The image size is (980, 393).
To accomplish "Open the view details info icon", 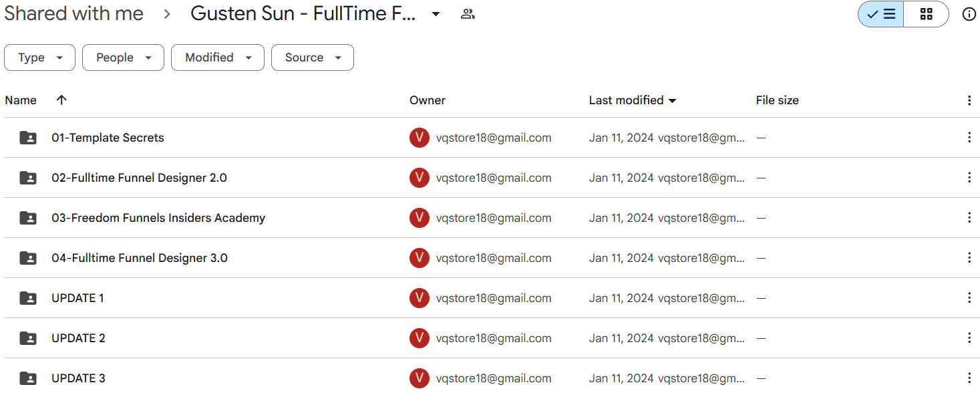I will [969, 14].
